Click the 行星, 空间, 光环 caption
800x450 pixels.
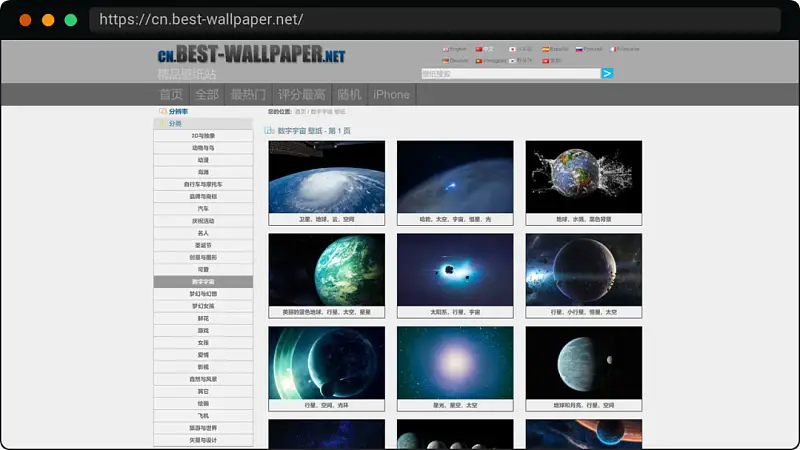(x=327, y=405)
